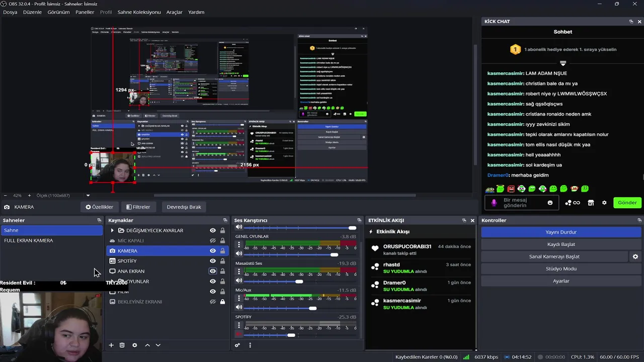
Task: Open emoji picker in Kick chat input
Action: pyautogui.click(x=550, y=203)
